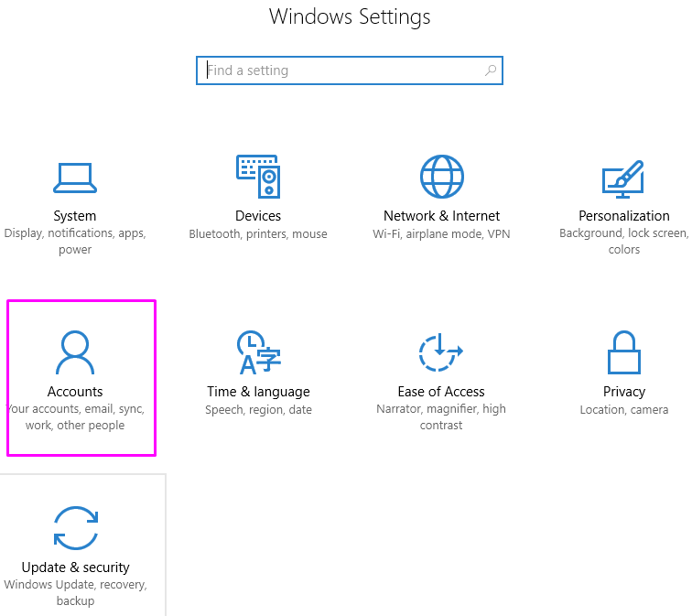Click the Time & language clock icon
692x616 pixels.
tap(258, 353)
